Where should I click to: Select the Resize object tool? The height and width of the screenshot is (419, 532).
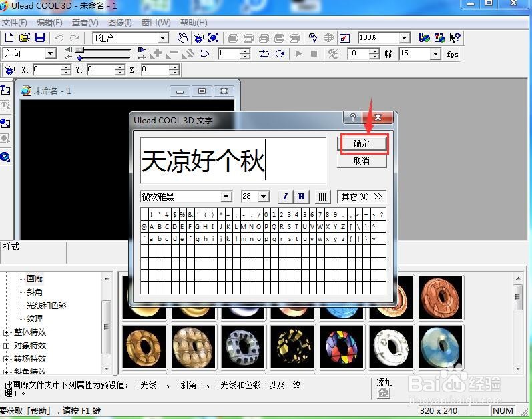pos(214,37)
